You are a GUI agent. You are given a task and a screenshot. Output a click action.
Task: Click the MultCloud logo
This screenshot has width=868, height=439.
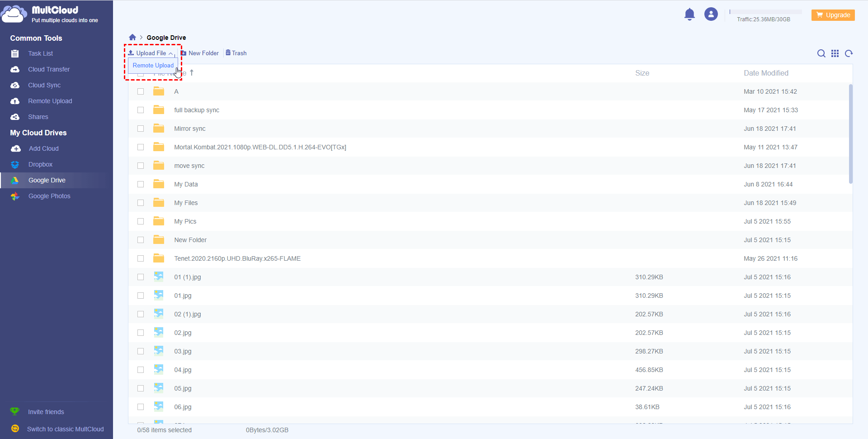(50, 14)
